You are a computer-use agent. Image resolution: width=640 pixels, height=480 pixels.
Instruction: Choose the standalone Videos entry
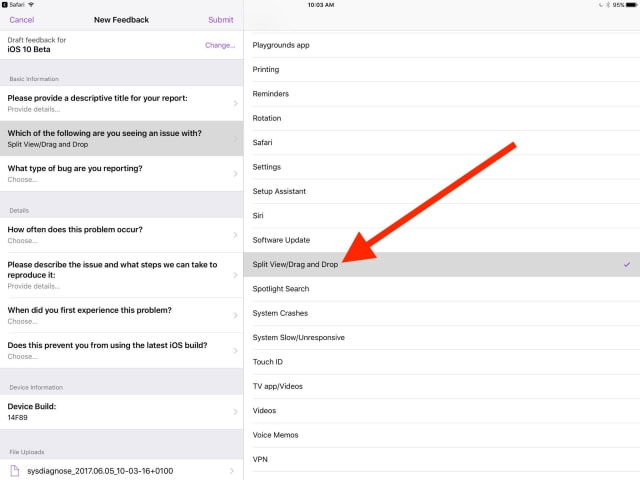(442, 411)
